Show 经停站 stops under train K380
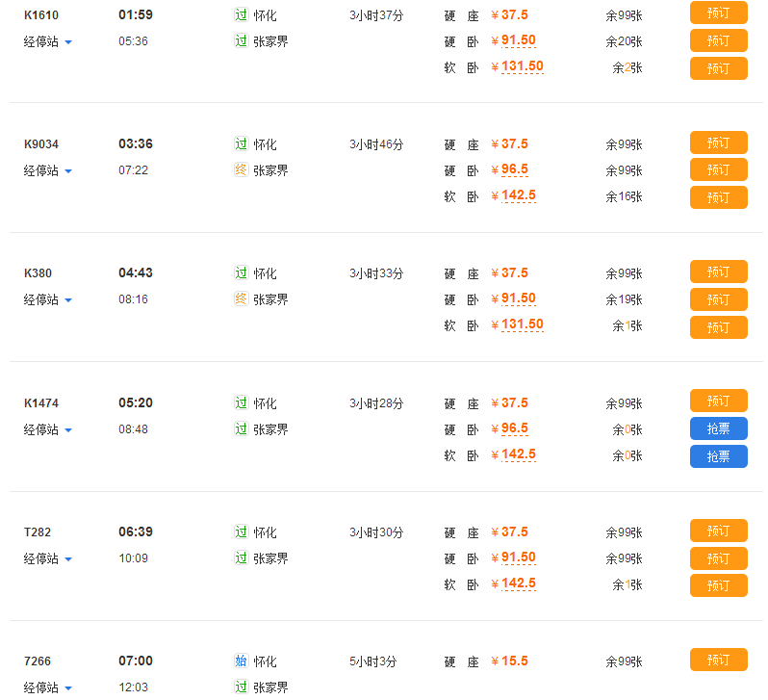The height and width of the screenshot is (700, 768). [x=48, y=299]
